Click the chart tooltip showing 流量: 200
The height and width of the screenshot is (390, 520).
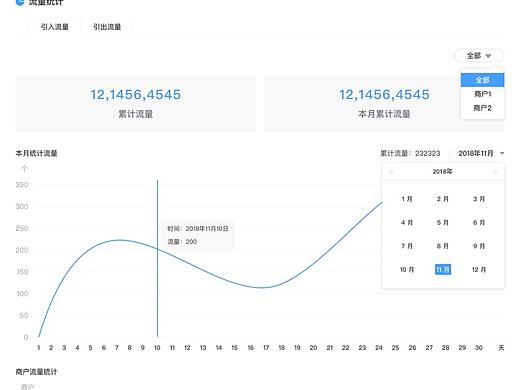[198, 235]
